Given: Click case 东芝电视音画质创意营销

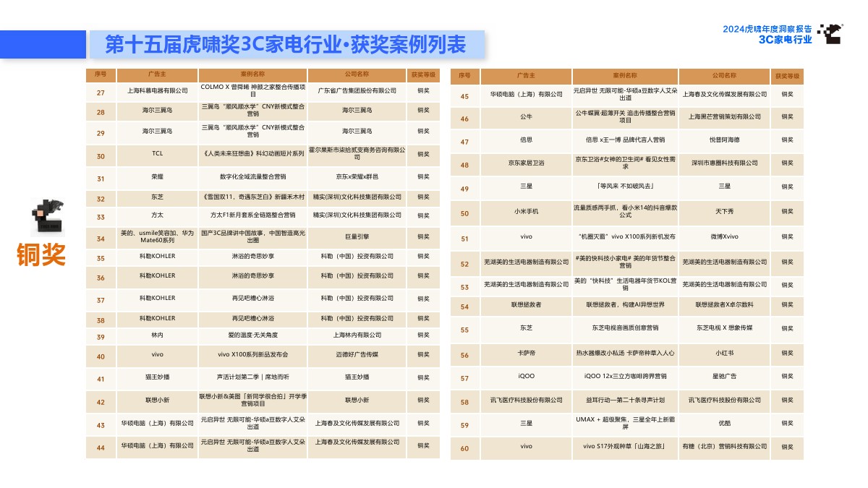Looking at the screenshot, I should point(624,328).
